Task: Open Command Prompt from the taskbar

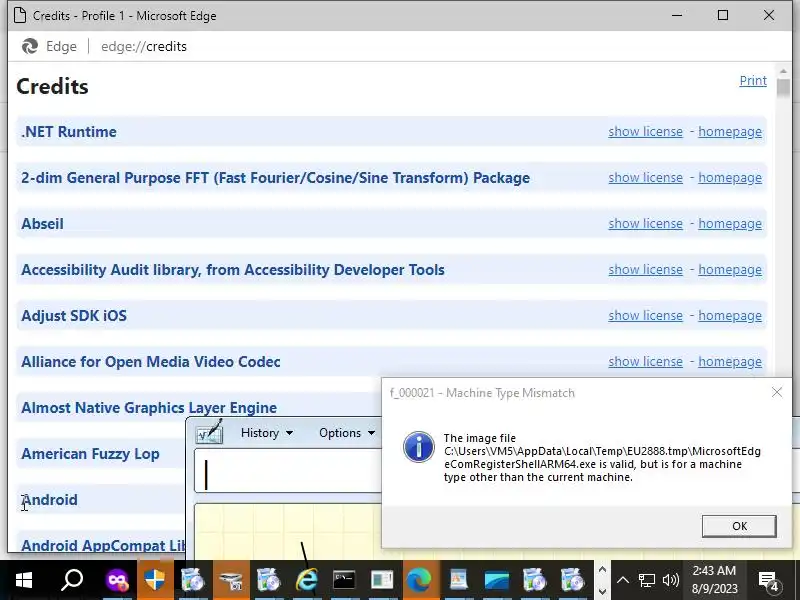Action: [x=344, y=580]
